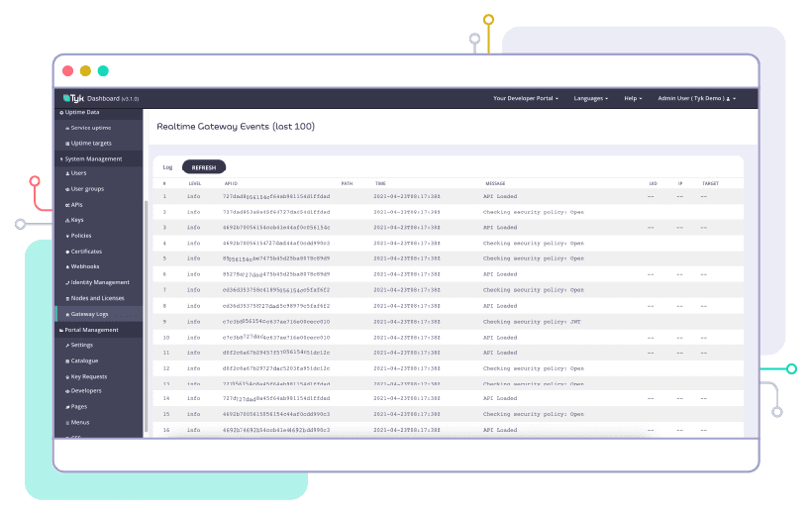The width and height of the screenshot is (812, 515).
Task: Click the message in row 15
Action: [x=534, y=415]
